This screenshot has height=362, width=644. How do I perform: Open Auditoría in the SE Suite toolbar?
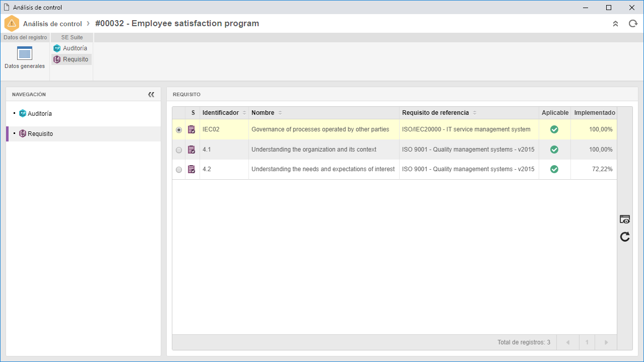71,48
